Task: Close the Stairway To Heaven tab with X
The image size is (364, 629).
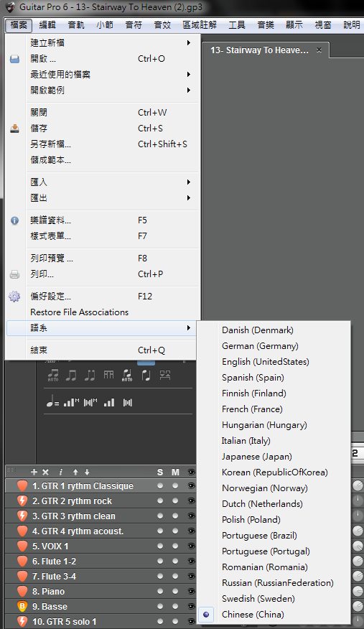Action: pos(319,50)
